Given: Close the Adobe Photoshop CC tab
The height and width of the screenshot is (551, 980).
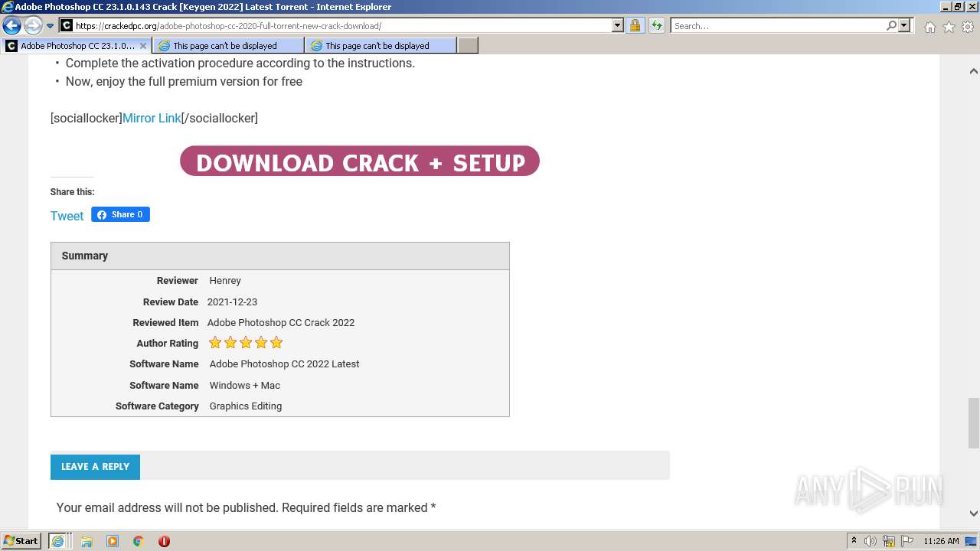Looking at the screenshot, I should coord(143,46).
